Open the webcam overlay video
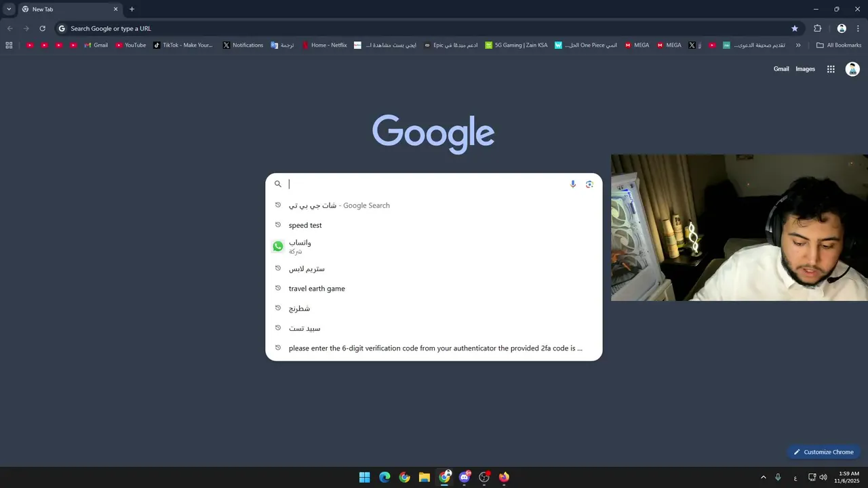868x488 pixels. click(739, 228)
